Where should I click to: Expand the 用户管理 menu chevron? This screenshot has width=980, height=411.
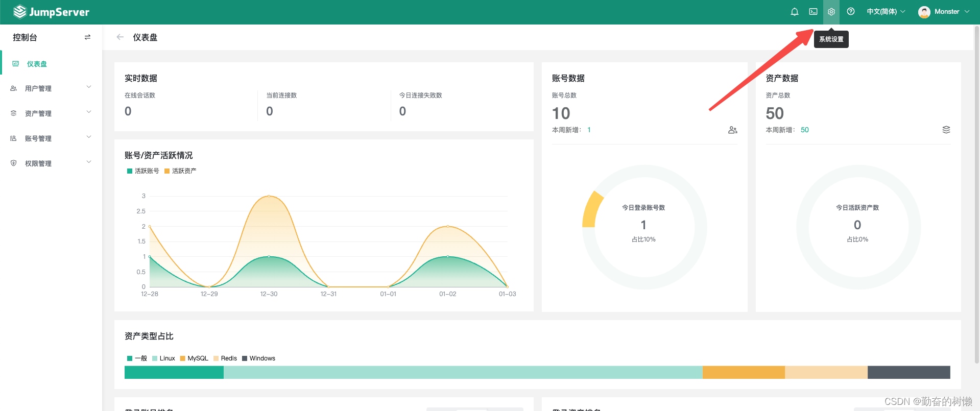coord(89,87)
